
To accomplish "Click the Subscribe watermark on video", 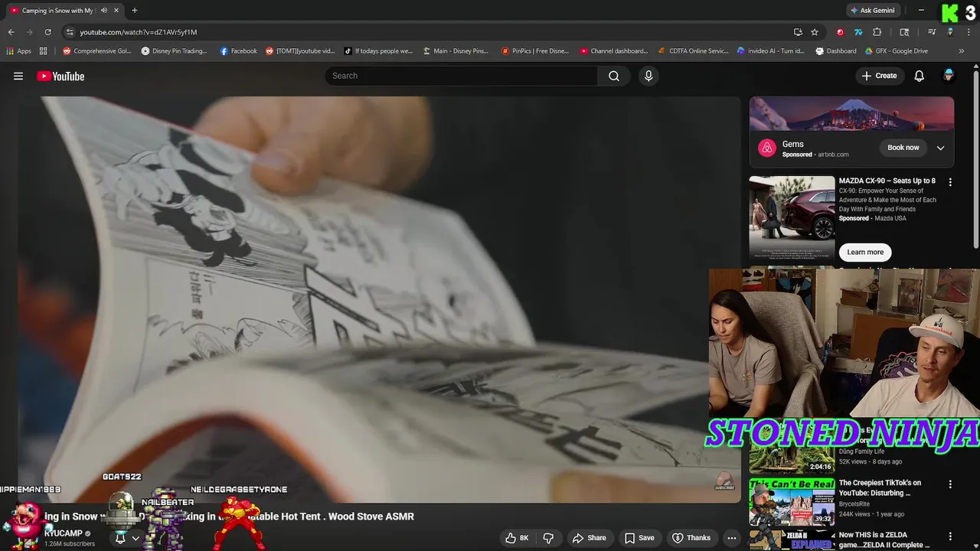I will [x=724, y=482].
